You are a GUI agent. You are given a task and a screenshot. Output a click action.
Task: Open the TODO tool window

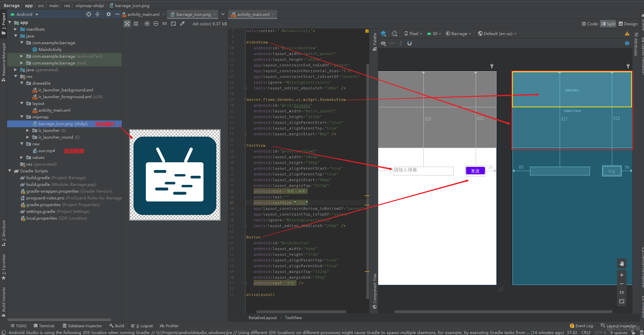point(18,326)
